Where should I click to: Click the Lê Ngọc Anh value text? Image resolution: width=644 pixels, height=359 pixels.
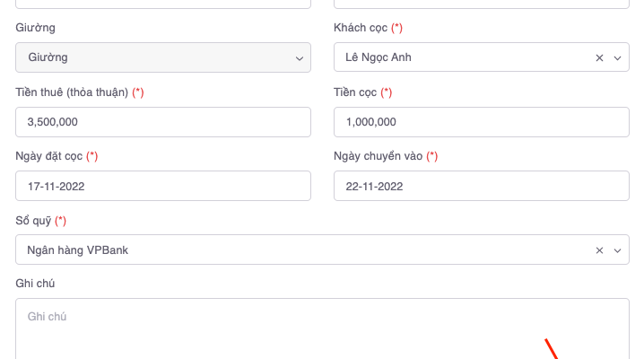379,57
